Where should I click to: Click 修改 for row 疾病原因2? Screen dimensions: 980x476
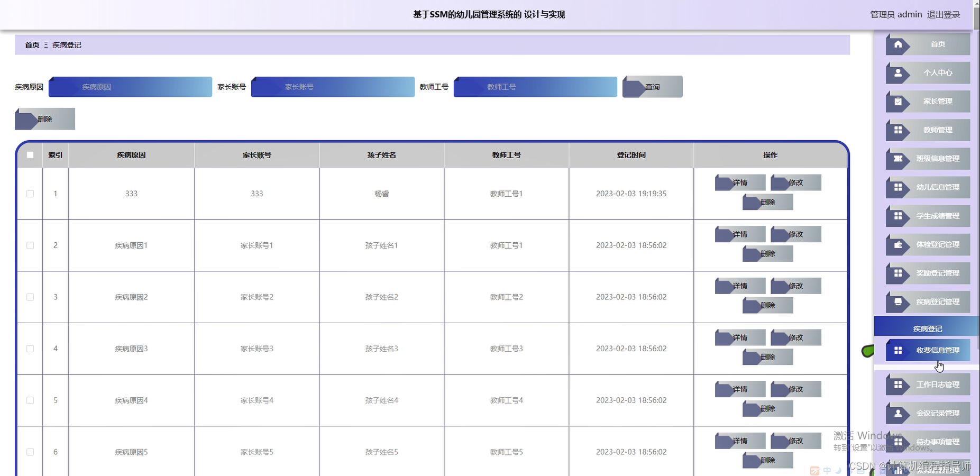(x=796, y=286)
